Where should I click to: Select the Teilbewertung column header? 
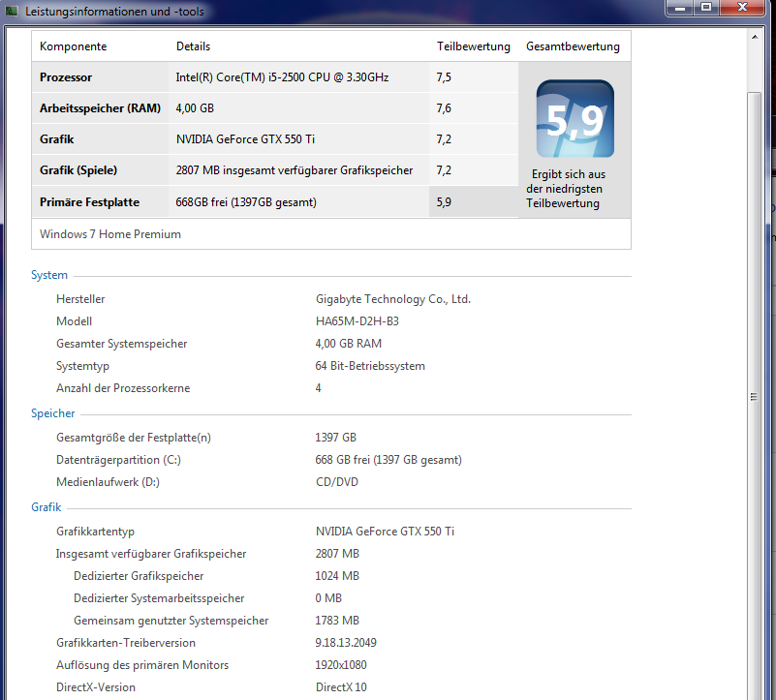tap(473, 46)
